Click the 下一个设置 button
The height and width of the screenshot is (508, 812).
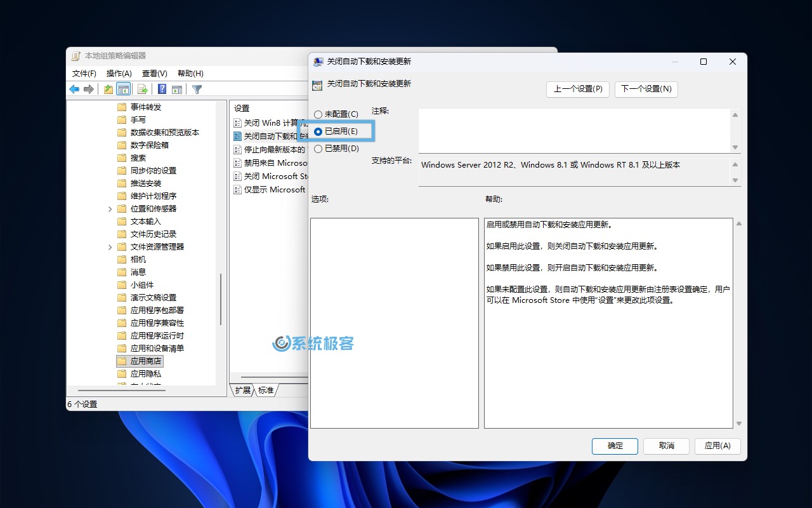[646, 89]
